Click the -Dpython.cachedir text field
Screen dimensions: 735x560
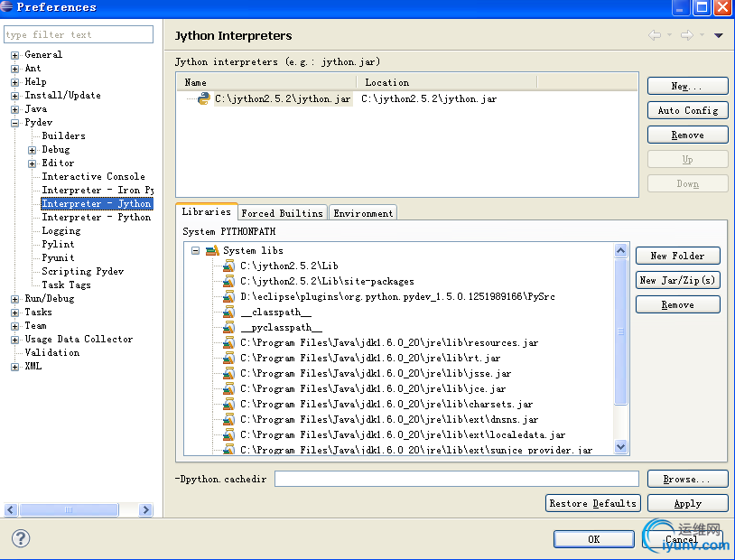456,479
